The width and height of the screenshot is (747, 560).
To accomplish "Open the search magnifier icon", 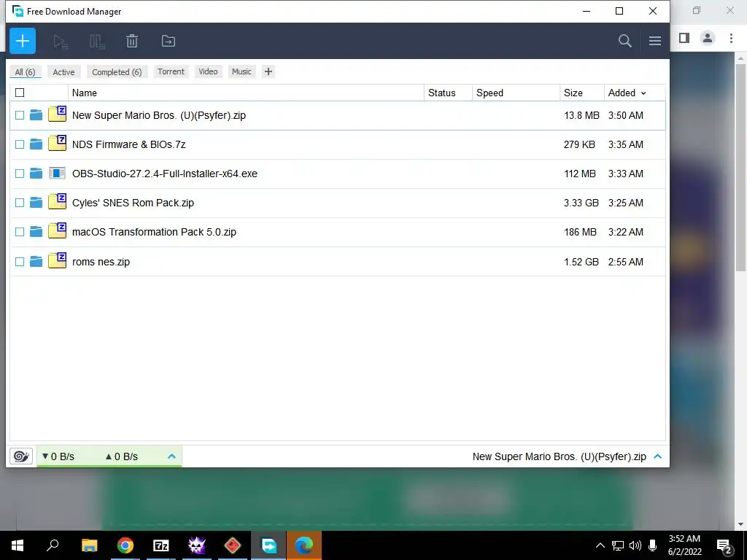I will pos(624,41).
